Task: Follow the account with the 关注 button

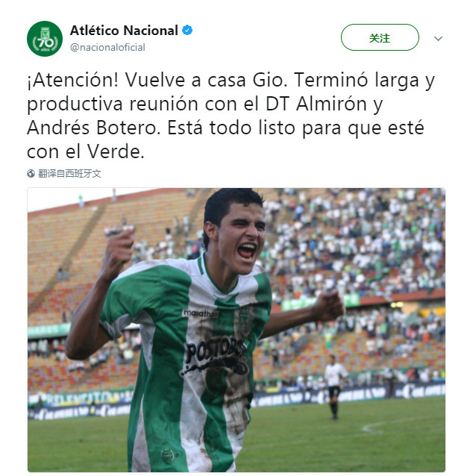Action: [380, 37]
